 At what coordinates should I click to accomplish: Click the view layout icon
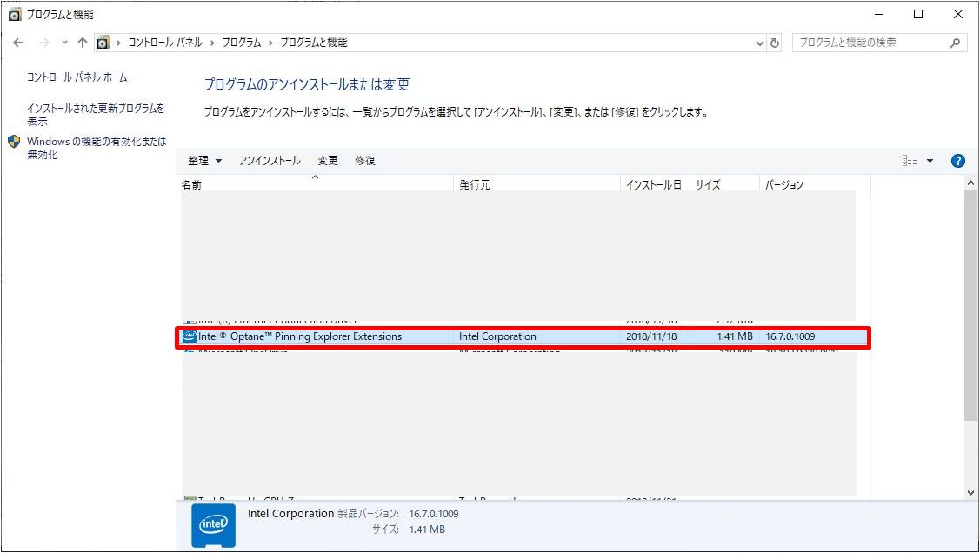point(910,161)
